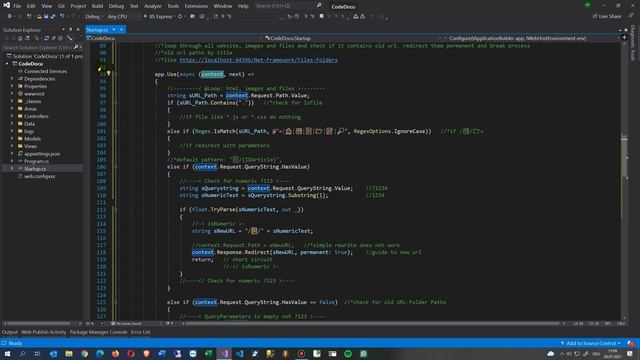Open the Web Publish Activity tab
This screenshot has height=360, width=640.
[43, 332]
